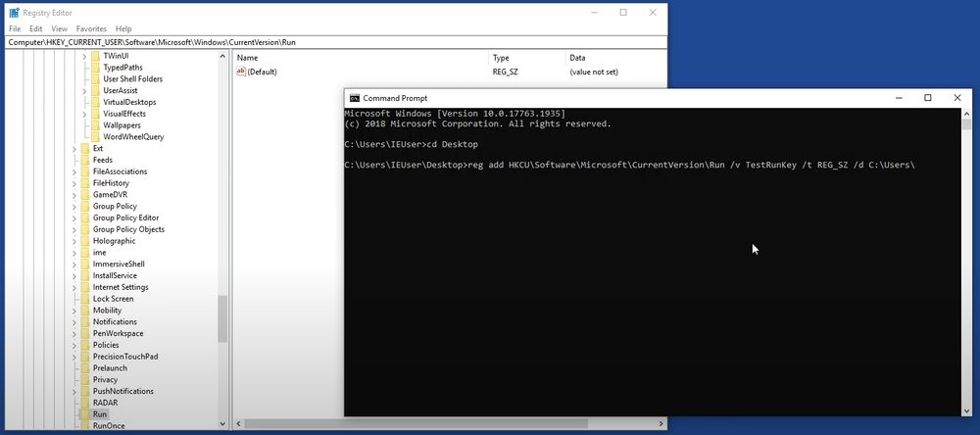Viewport: 980px width, 435px height.
Task: Open the Help menu in Registry Editor
Action: pyautogui.click(x=123, y=28)
